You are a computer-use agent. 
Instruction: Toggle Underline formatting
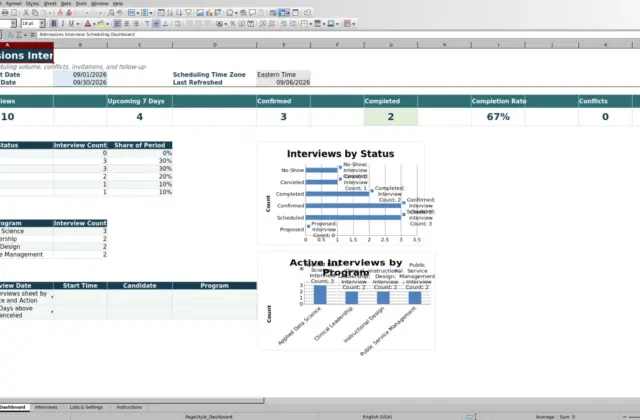point(71,24)
